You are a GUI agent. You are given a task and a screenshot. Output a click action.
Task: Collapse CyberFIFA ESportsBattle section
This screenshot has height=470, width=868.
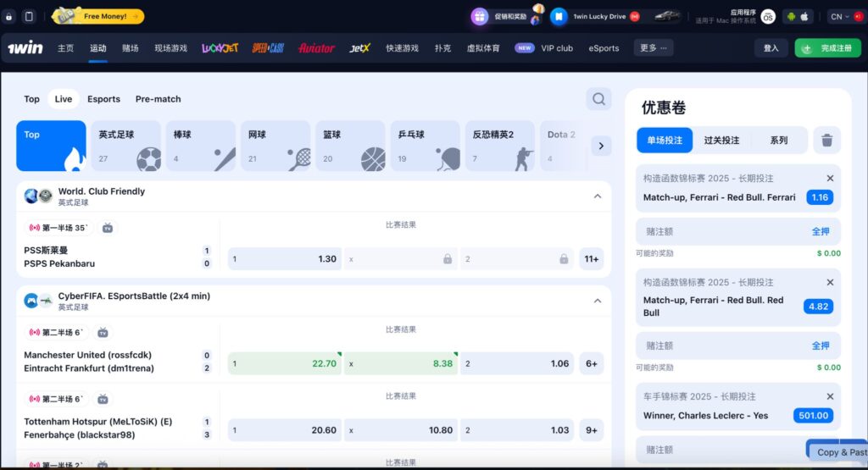pos(598,301)
